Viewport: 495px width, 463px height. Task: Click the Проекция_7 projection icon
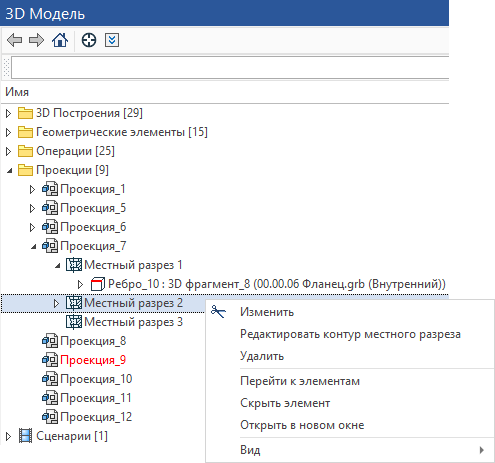coord(50,246)
